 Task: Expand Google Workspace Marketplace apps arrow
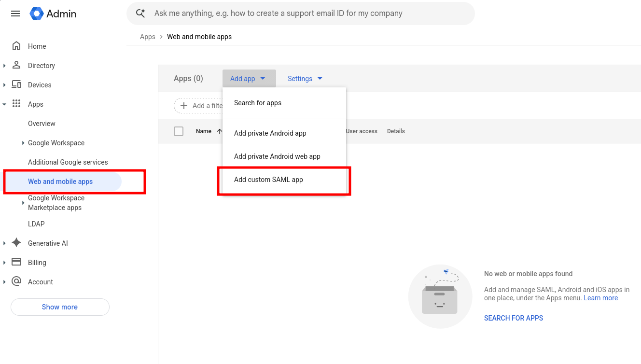[x=23, y=203]
